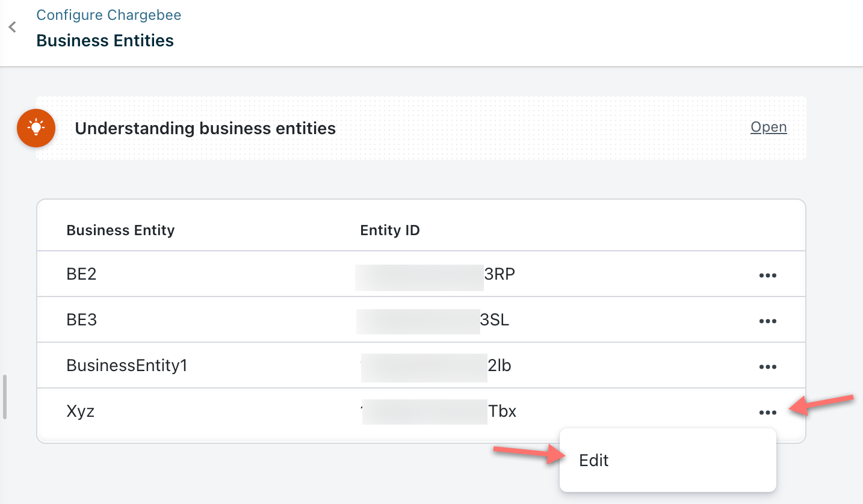The height and width of the screenshot is (504, 863).
Task: Click the back chevron arrow
Action: tap(12, 28)
